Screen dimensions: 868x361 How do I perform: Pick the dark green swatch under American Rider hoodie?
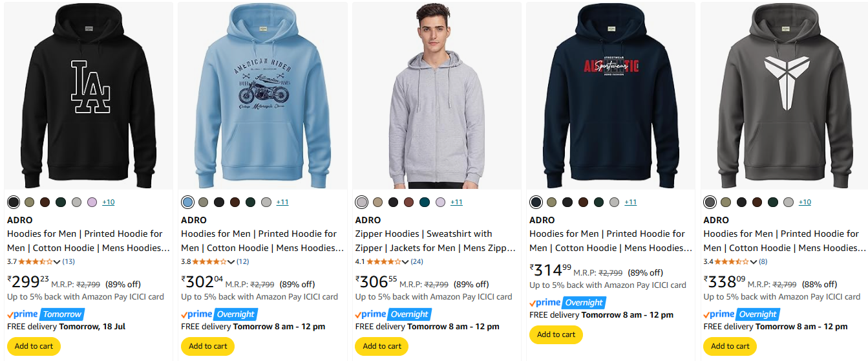[x=251, y=202]
